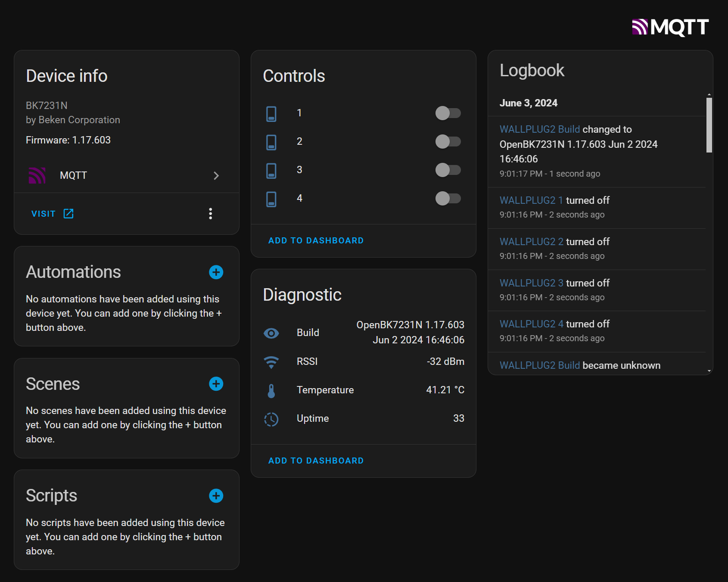Toggle switch 3 in Controls
728x582 pixels.
click(448, 170)
